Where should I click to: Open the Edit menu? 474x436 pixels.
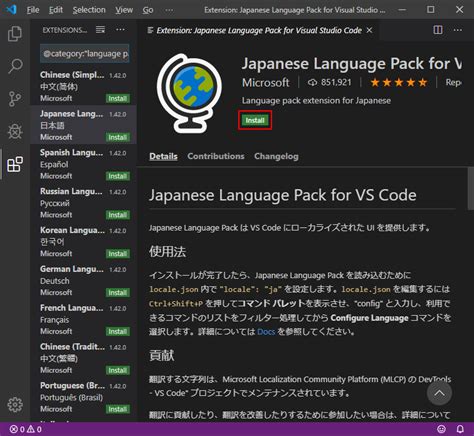pyautogui.click(x=56, y=10)
